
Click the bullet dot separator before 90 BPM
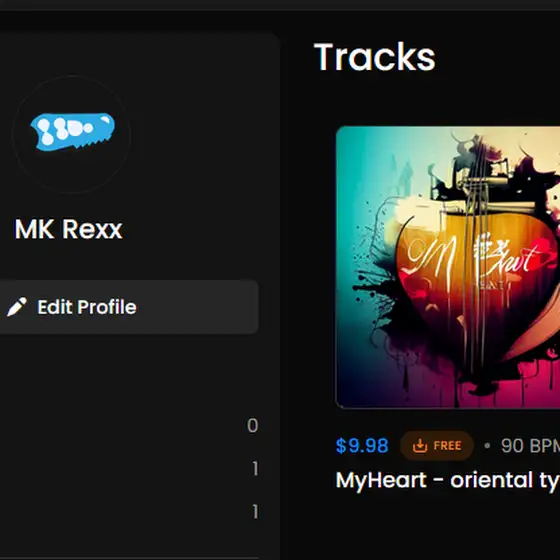tap(487, 446)
